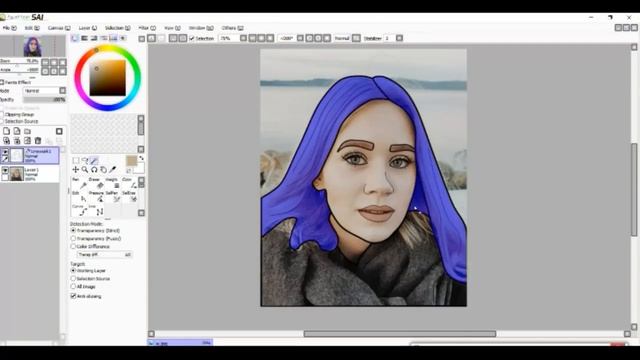This screenshot has width=640, height=360.
Task: Click the navigator preview thumbnail
Action: coord(32,47)
